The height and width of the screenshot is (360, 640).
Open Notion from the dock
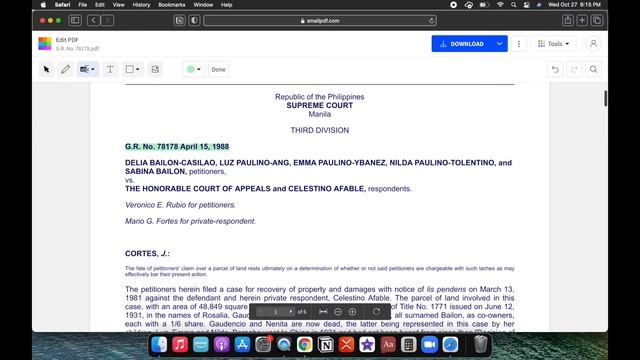coord(325,344)
